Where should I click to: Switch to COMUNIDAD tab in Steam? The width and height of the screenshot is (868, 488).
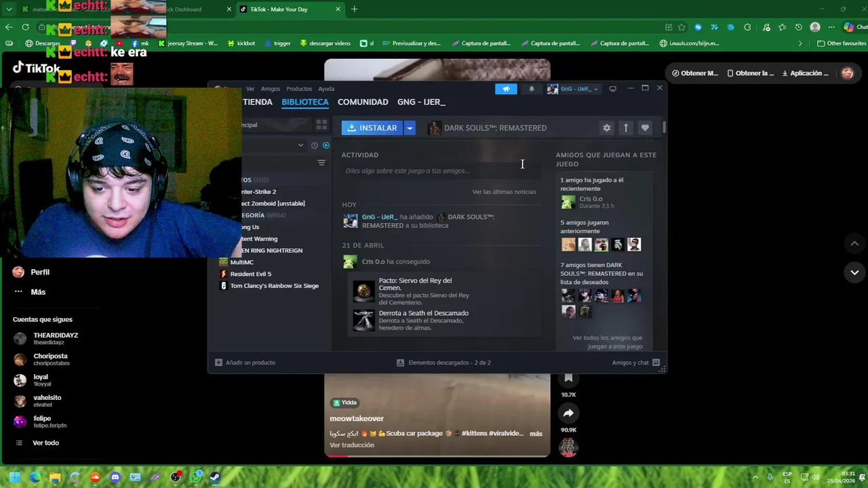coord(363,102)
